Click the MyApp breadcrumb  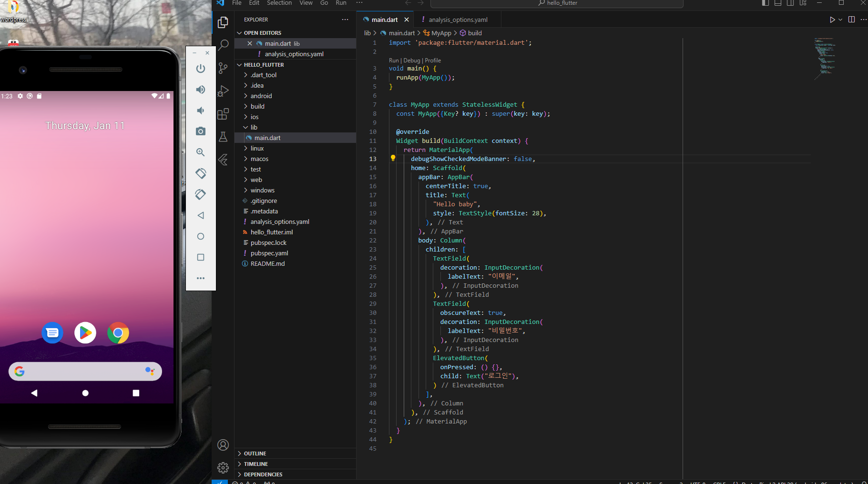pyautogui.click(x=437, y=33)
